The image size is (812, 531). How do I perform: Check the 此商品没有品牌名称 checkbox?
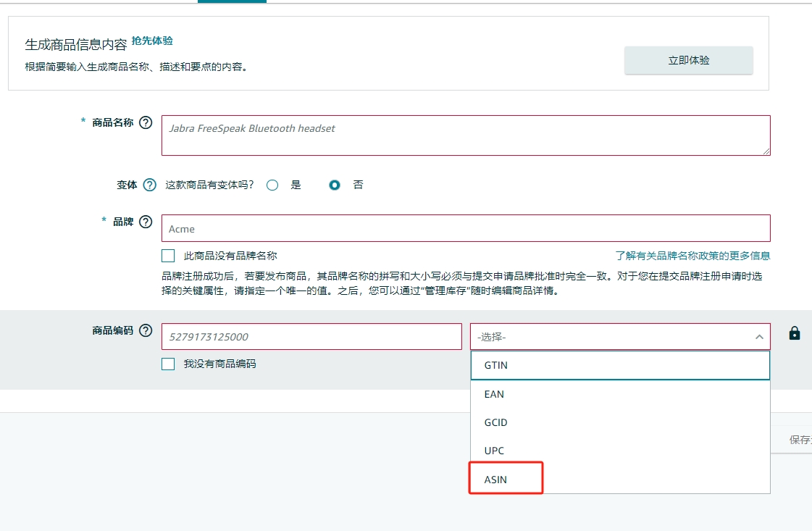pos(168,256)
